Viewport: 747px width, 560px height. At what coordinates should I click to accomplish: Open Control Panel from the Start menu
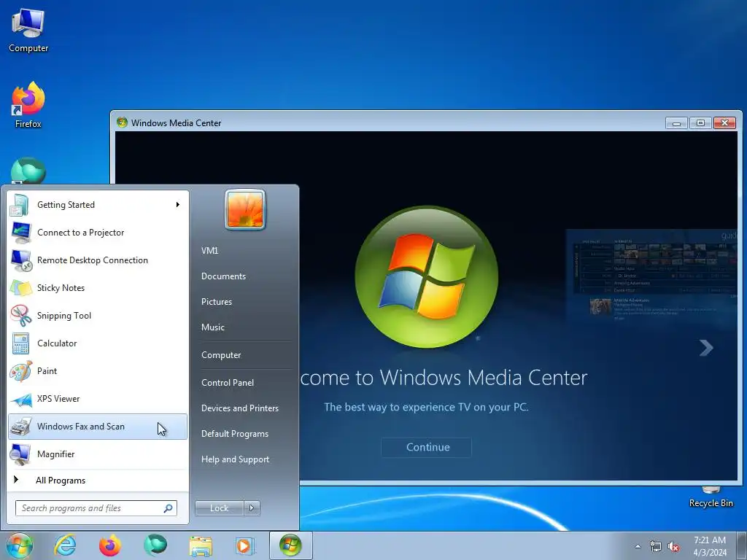pyautogui.click(x=228, y=383)
